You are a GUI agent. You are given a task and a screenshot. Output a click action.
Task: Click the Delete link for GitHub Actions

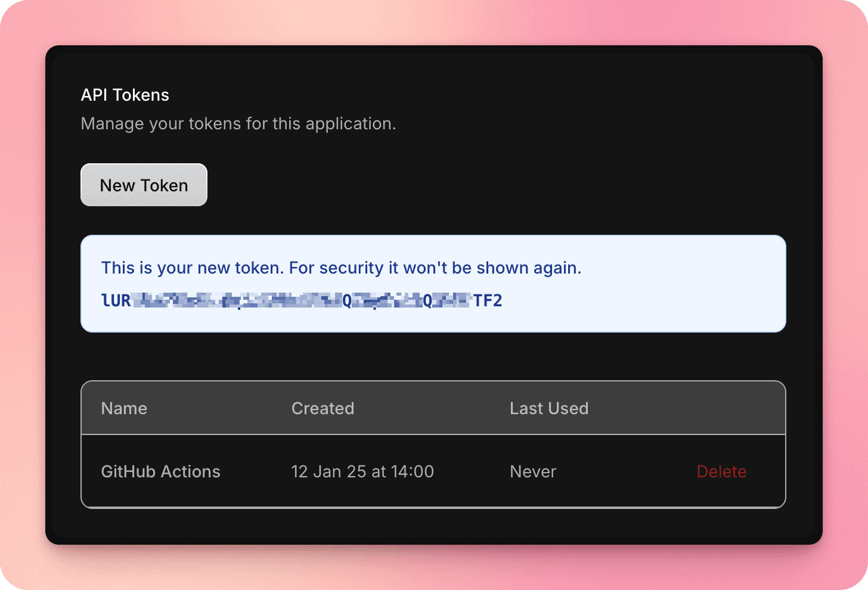coord(721,471)
